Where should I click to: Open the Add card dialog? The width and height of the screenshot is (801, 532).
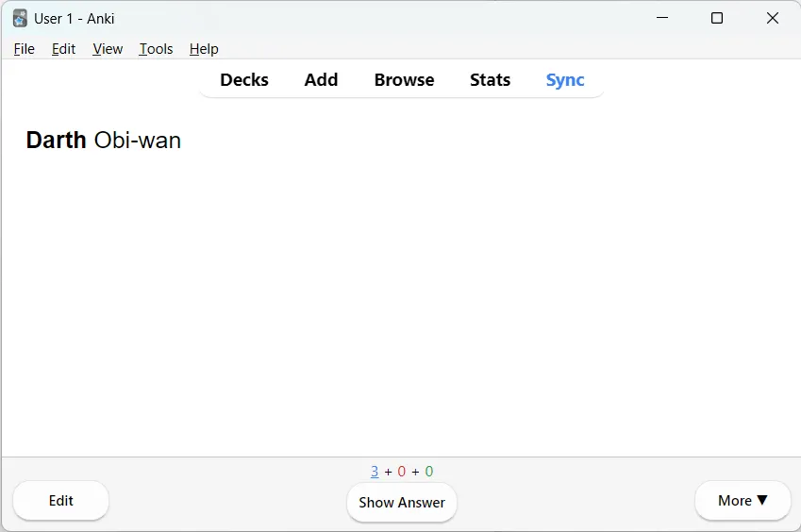pos(321,79)
